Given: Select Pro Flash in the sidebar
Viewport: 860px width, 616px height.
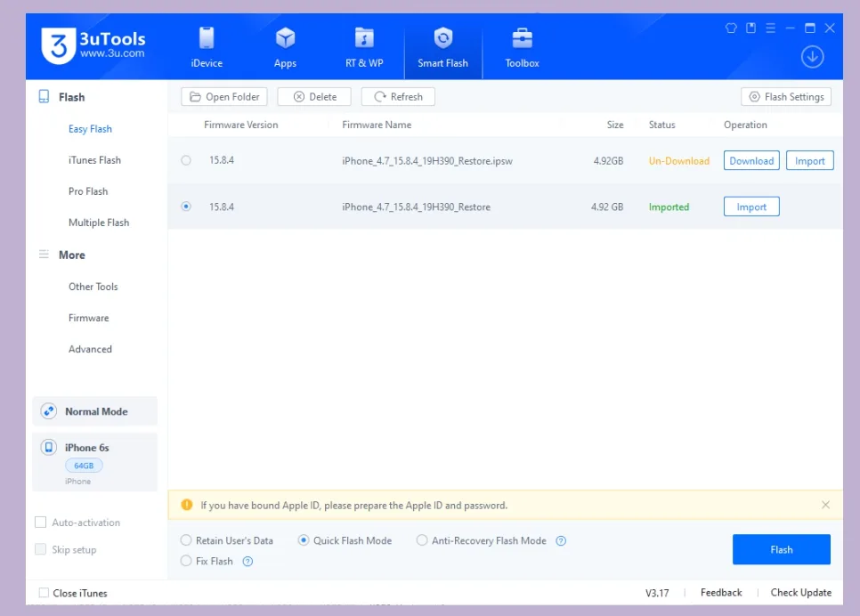Looking at the screenshot, I should point(88,191).
